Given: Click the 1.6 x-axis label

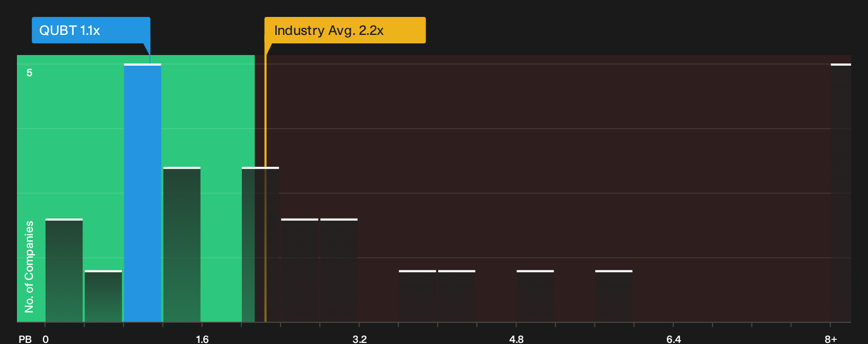Looking at the screenshot, I should point(202,339).
